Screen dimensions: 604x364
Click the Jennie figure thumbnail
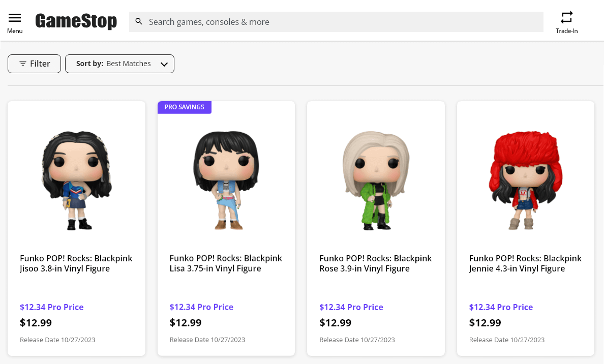525,180
